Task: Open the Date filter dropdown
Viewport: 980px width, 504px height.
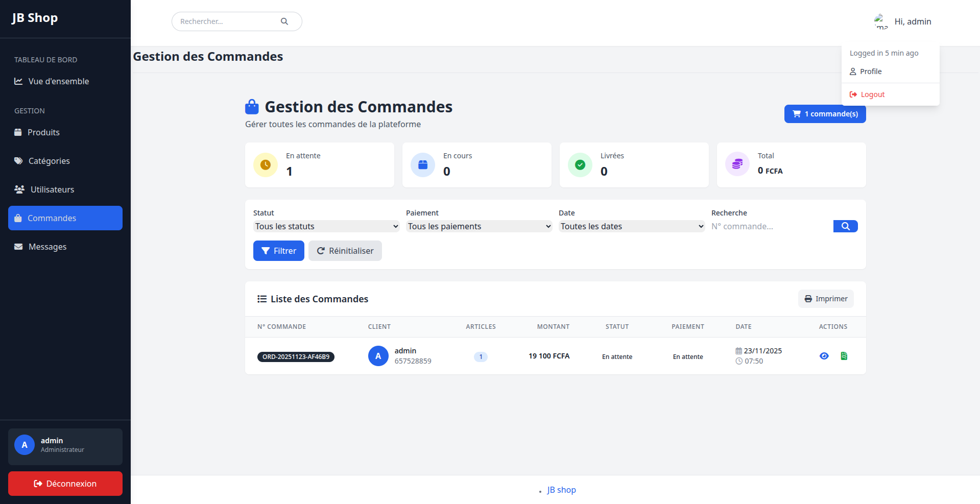Action: [631, 226]
